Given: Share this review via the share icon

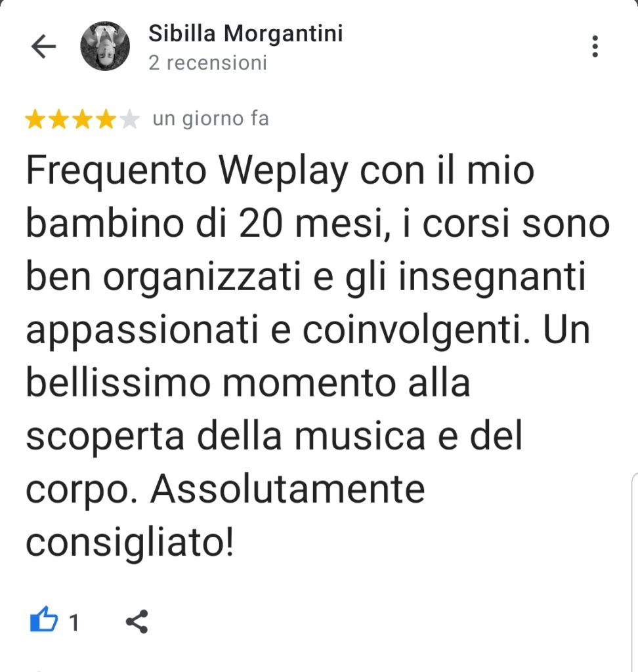Looking at the screenshot, I should tap(137, 621).
